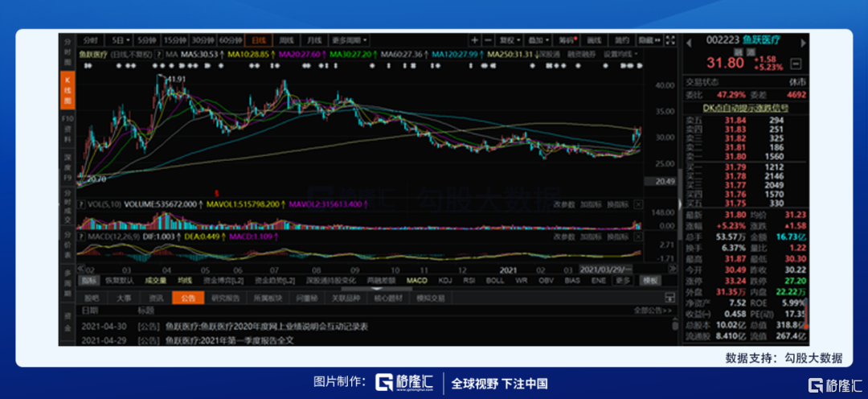
Task: Switch to 月线 monthly chart
Action: (314, 40)
